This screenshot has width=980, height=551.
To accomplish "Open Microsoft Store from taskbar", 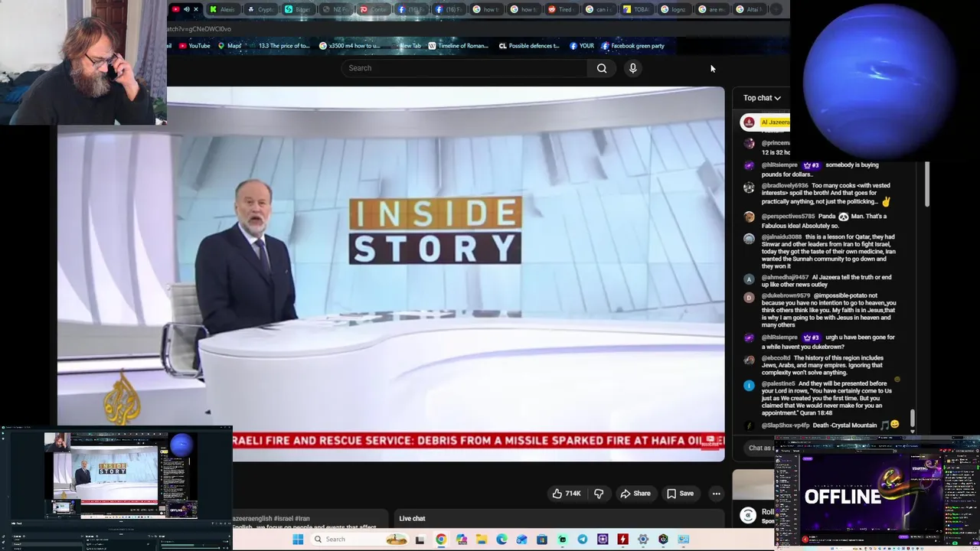I will click(x=542, y=540).
